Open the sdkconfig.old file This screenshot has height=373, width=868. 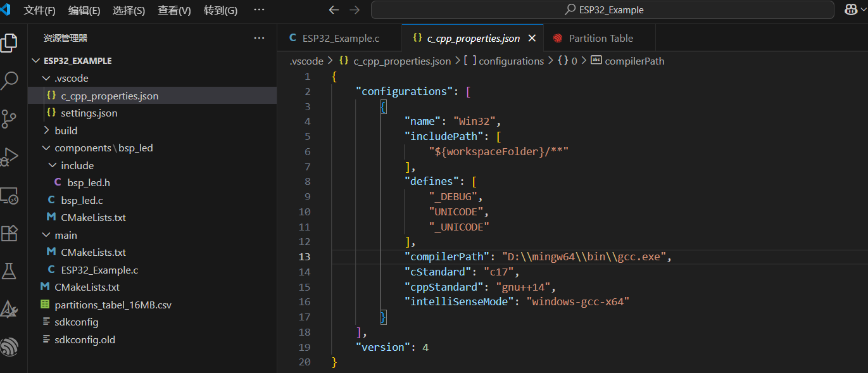(152, 339)
